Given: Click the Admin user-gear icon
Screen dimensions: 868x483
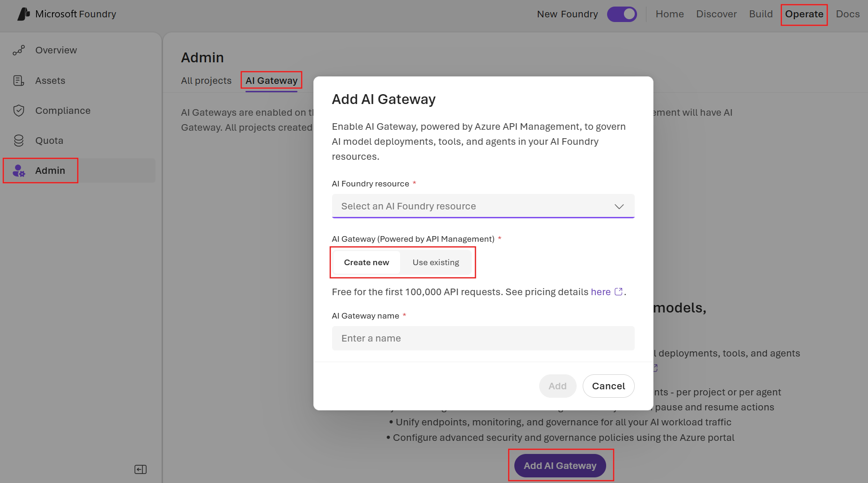Looking at the screenshot, I should (x=19, y=171).
